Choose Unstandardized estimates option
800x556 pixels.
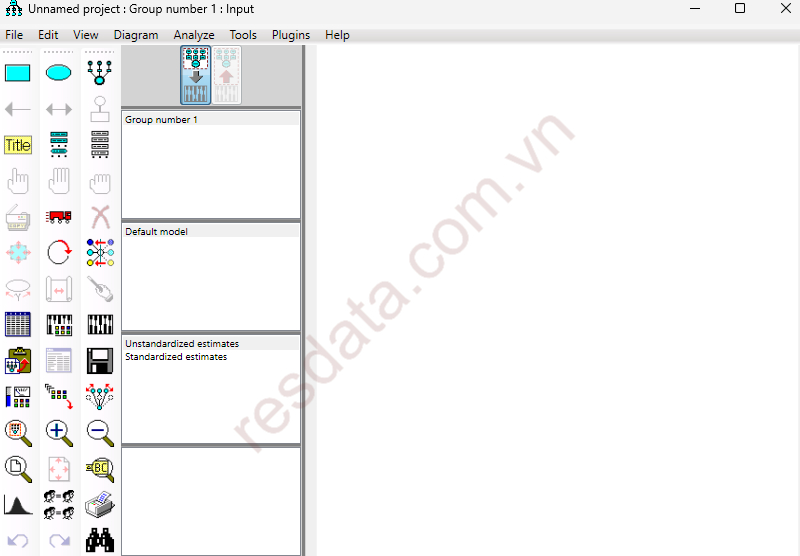tap(182, 344)
